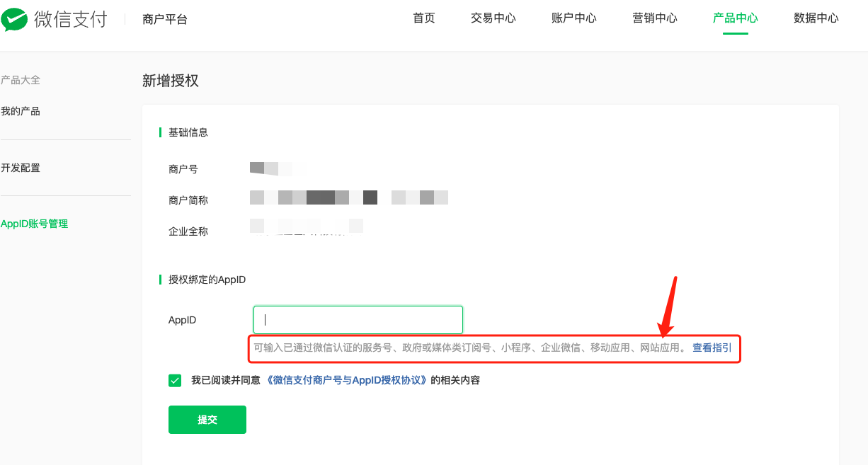
Task: Click the WeChat Pay logo icon
Action: tap(14, 19)
